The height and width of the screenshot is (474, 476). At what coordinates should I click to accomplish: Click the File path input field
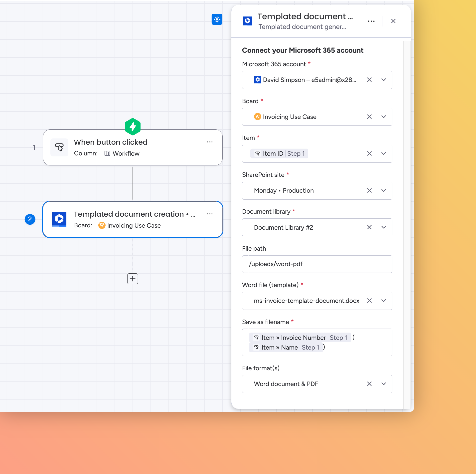click(x=317, y=264)
